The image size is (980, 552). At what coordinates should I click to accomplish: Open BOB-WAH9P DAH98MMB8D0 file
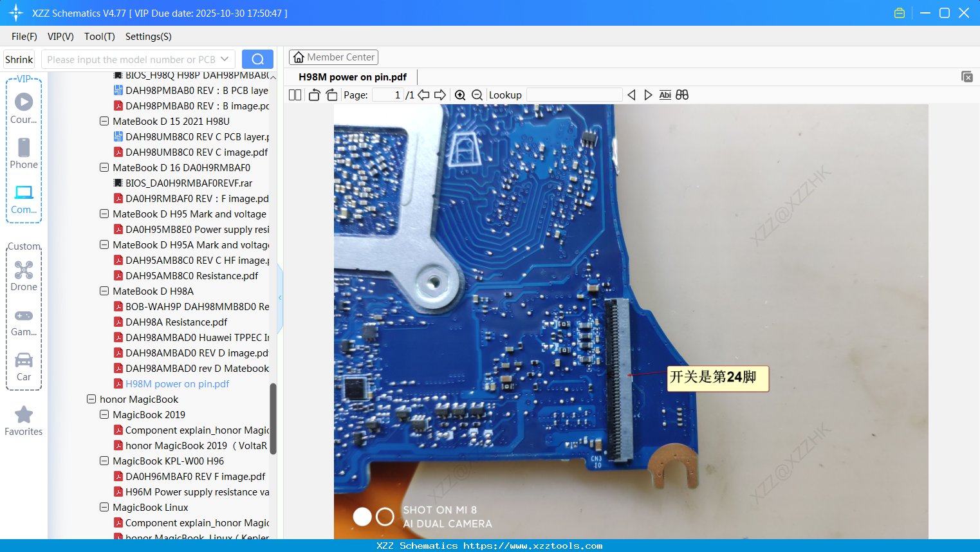[x=191, y=306]
